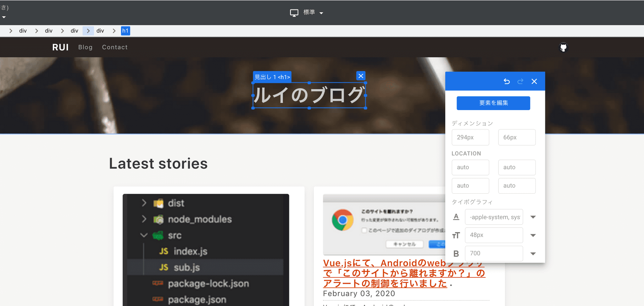Screen dimensions: 644x306
Task: Click the February 03, 2020 date text
Action: point(359,293)
